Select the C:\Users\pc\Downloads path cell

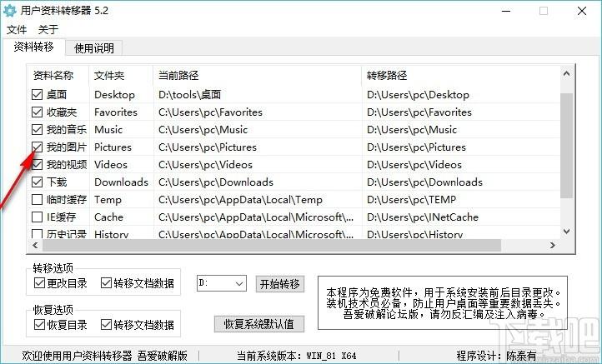pos(216,182)
